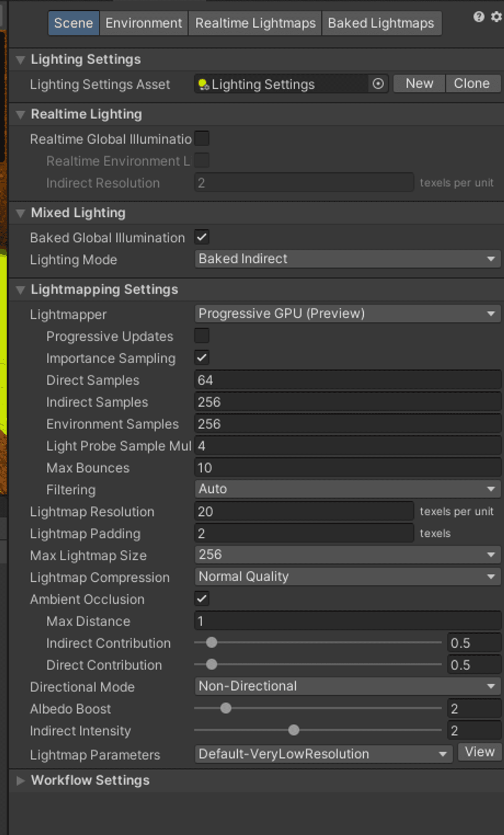Collapse the Mixed Lighting section
504x835 pixels.
[19, 213]
